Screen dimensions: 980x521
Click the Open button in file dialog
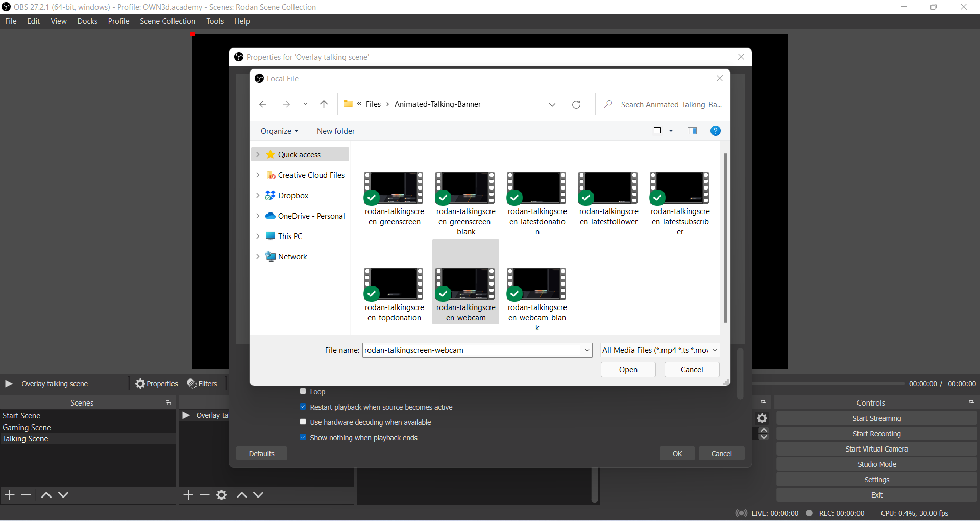coord(628,370)
